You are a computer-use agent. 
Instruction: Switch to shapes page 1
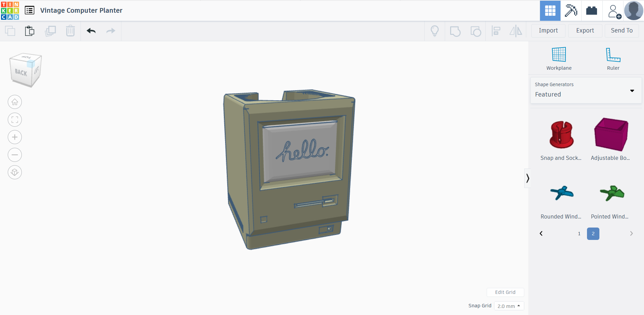coord(579,234)
